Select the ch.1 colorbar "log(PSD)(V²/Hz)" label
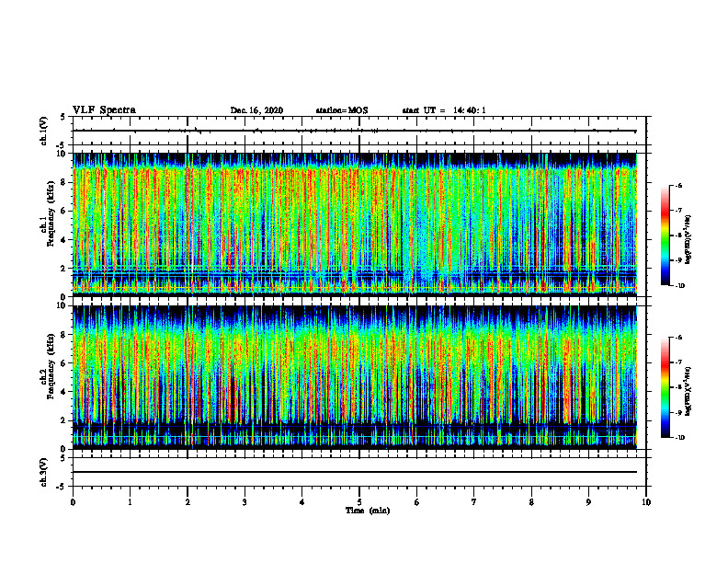Viewport: 728px width, 563px height. point(688,240)
